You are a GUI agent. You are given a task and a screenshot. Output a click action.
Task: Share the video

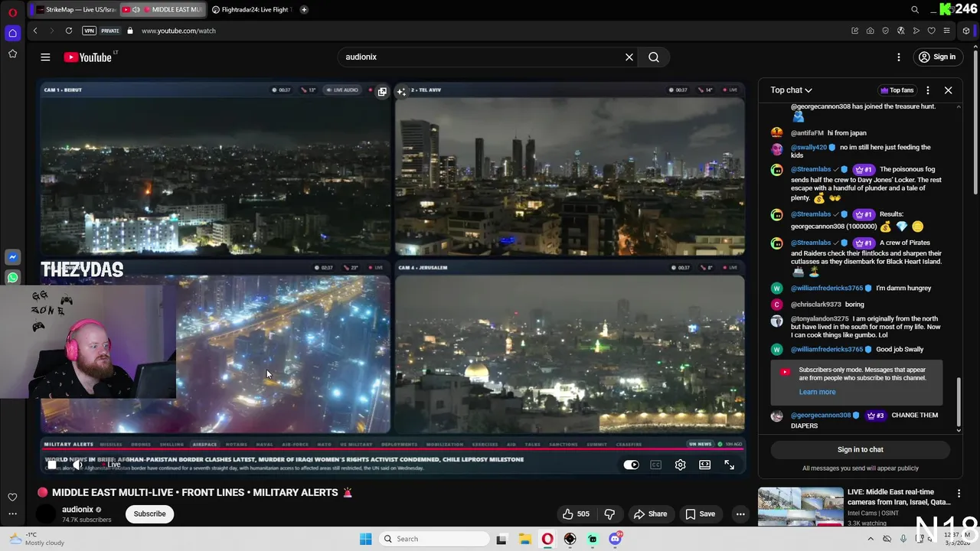coord(650,514)
